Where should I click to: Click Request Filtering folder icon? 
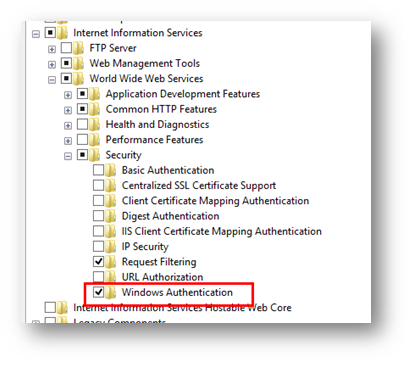click(x=110, y=262)
